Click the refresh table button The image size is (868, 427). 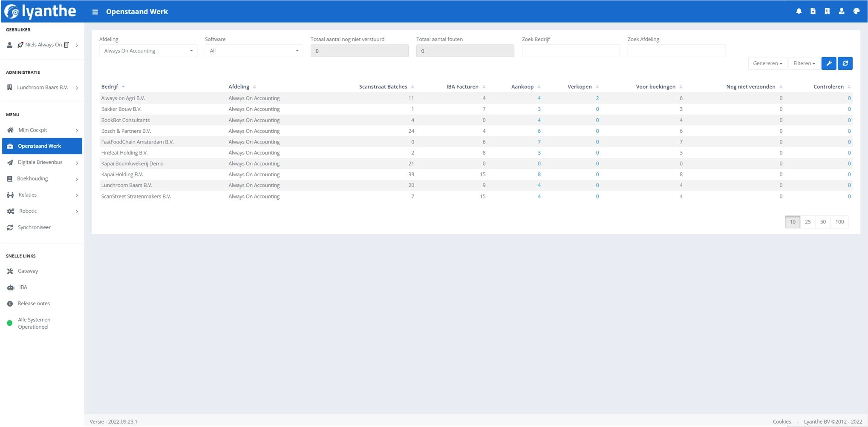[845, 63]
